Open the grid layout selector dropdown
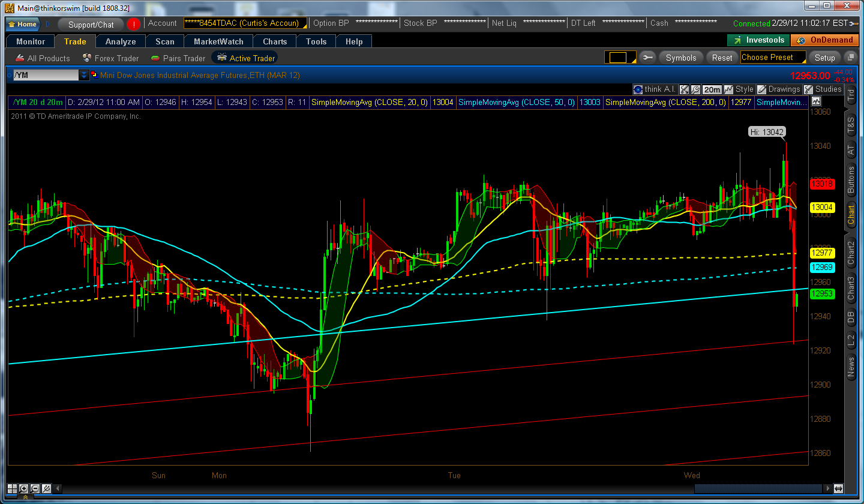The image size is (864, 504). pyautogui.click(x=620, y=58)
